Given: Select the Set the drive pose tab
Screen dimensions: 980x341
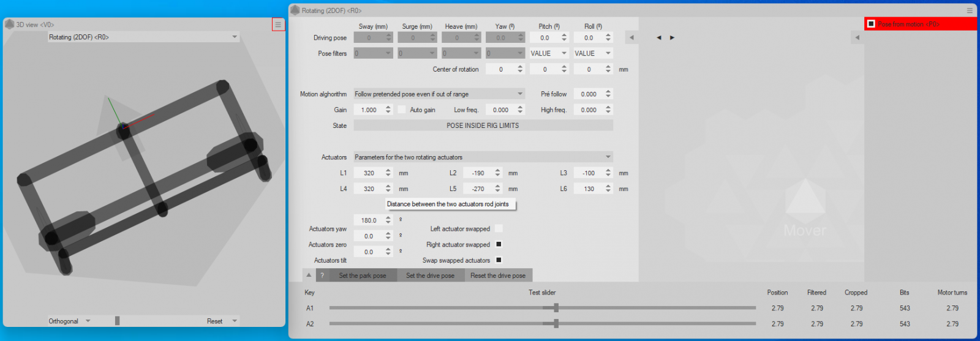Looking at the screenshot, I should point(430,275).
